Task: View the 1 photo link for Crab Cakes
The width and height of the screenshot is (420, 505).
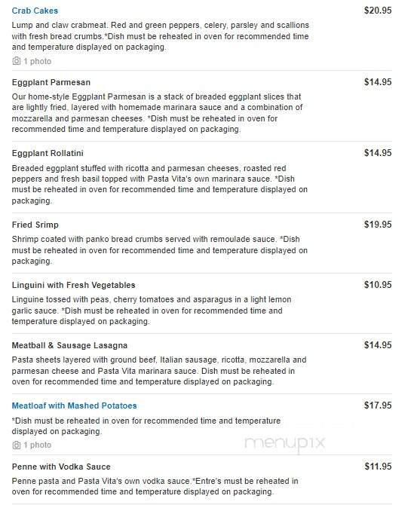Action: tap(38, 61)
